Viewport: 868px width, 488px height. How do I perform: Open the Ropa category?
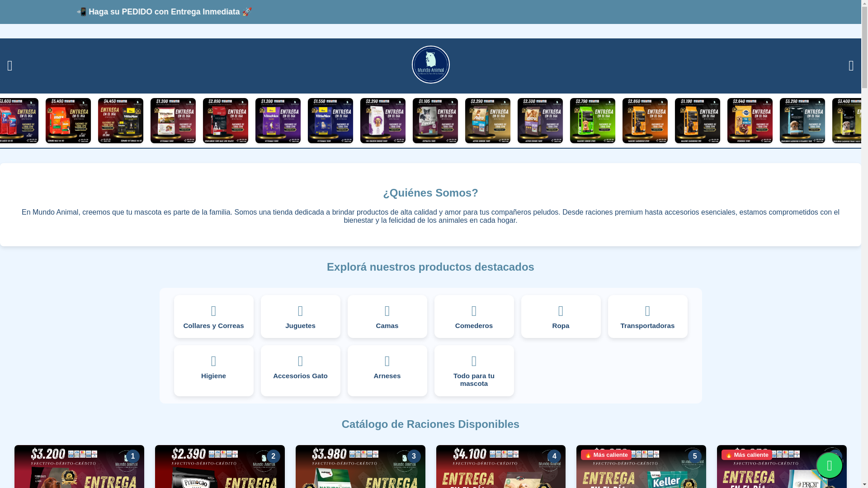(561, 316)
